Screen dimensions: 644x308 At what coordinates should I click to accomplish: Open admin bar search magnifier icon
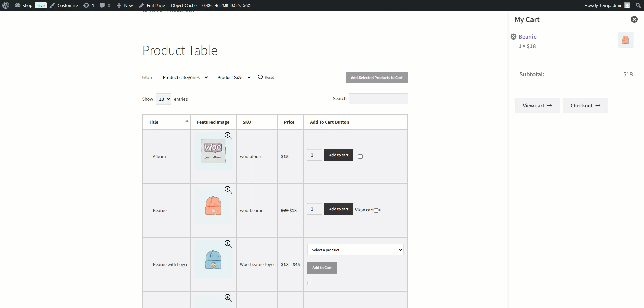(638, 5)
